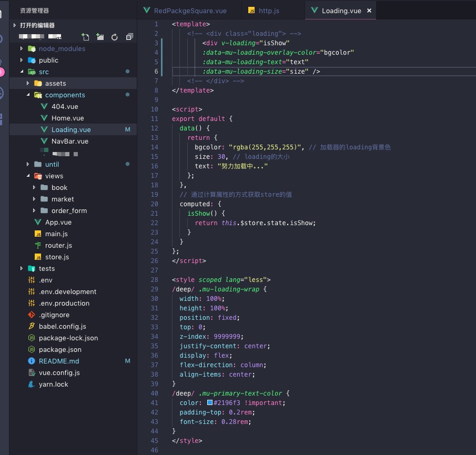Click the info icon beside README.md
This screenshot has width=476, height=455.
[x=32, y=361]
